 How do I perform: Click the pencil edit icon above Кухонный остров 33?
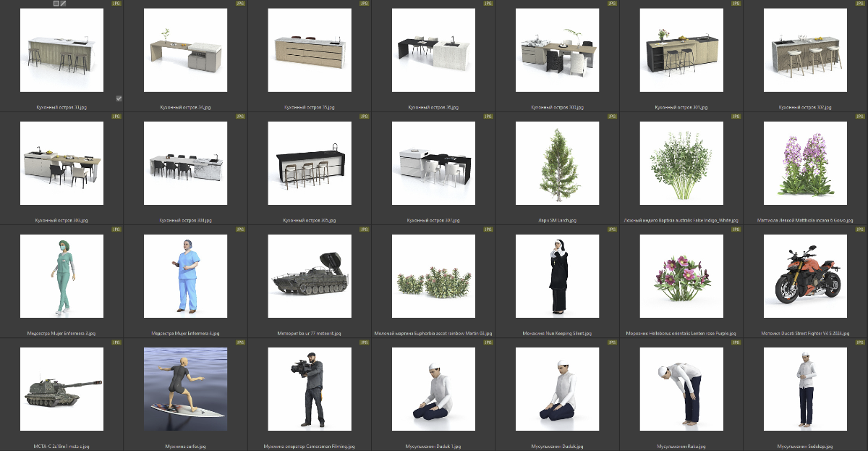pyautogui.click(x=64, y=4)
